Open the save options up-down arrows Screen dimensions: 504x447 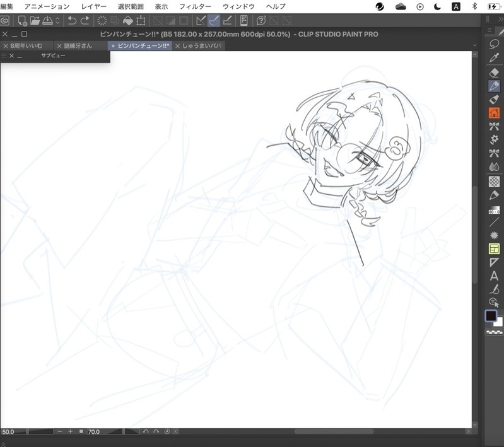pos(57,21)
